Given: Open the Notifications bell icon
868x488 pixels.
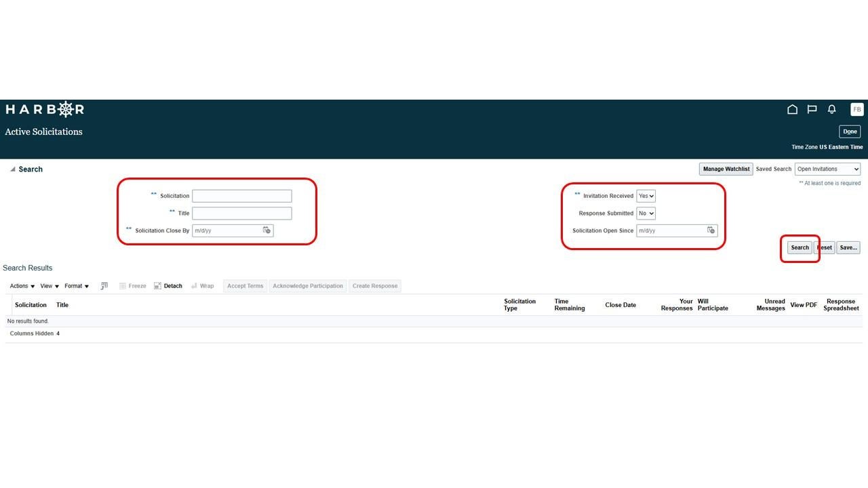Looking at the screenshot, I should (832, 109).
